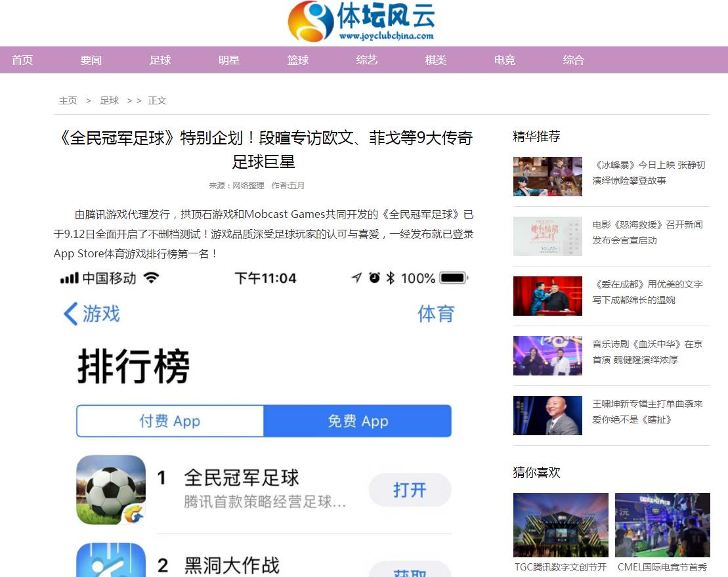The height and width of the screenshot is (577, 728).
Task: Click the 排行榜 heading in the screenshot
Action: point(133,366)
